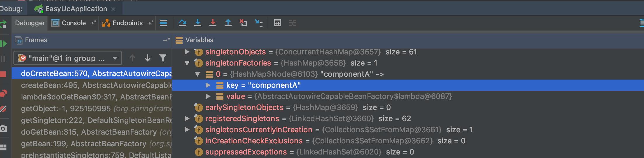Select the earlySingletonObjects variable row
The height and width of the screenshot is (158, 644).
click(244, 107)
